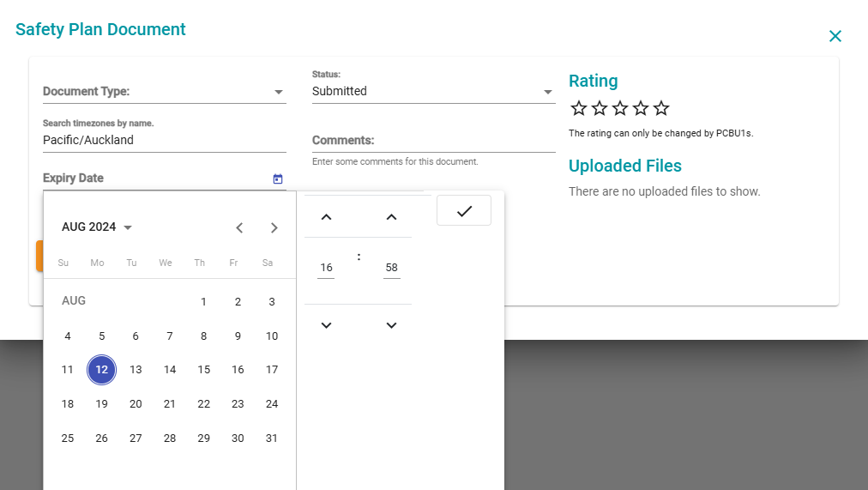Set the rating to five stars
868x490 pixels.
661,108
